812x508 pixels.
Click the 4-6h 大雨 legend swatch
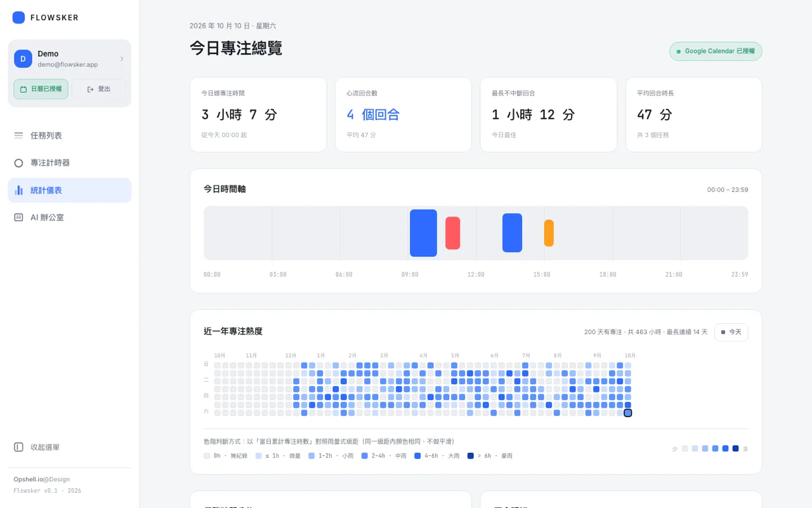pyautogui.click(x=417, y=456)
